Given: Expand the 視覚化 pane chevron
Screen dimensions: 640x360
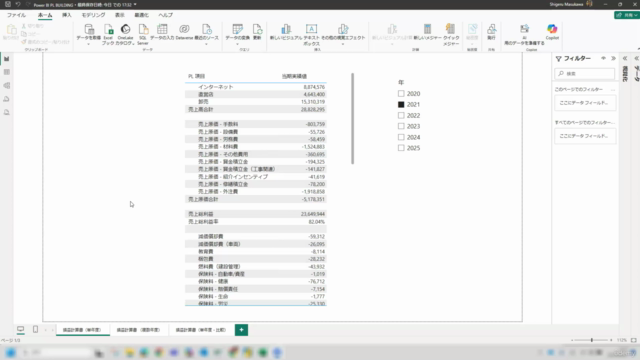Looking at the screenshot, I should (625, 58).
